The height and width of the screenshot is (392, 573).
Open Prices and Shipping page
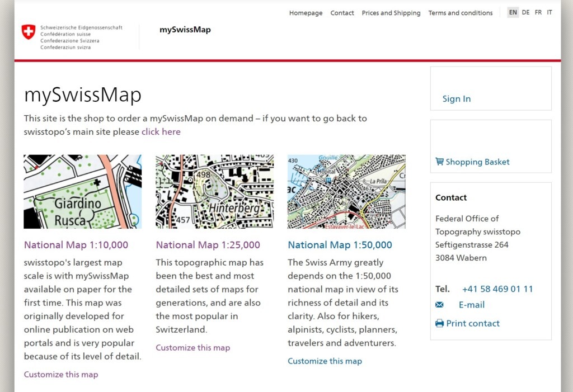391,13
